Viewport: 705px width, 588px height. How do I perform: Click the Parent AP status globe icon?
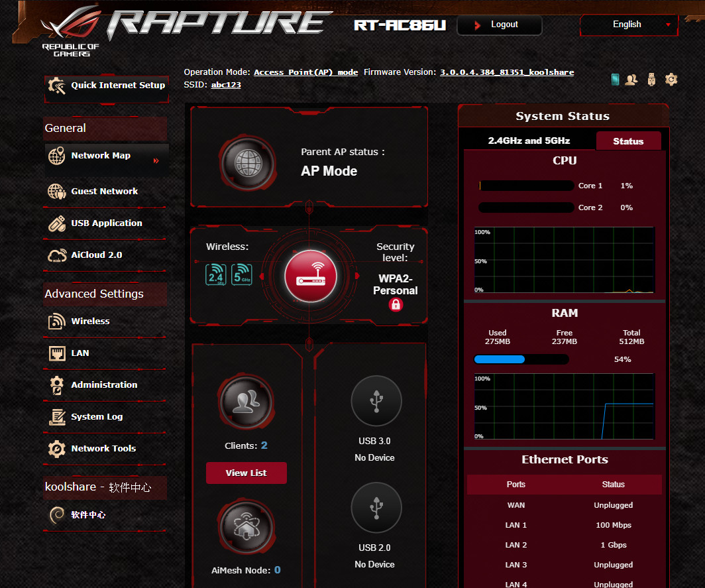pyautogui.click(x=248, y=163)
